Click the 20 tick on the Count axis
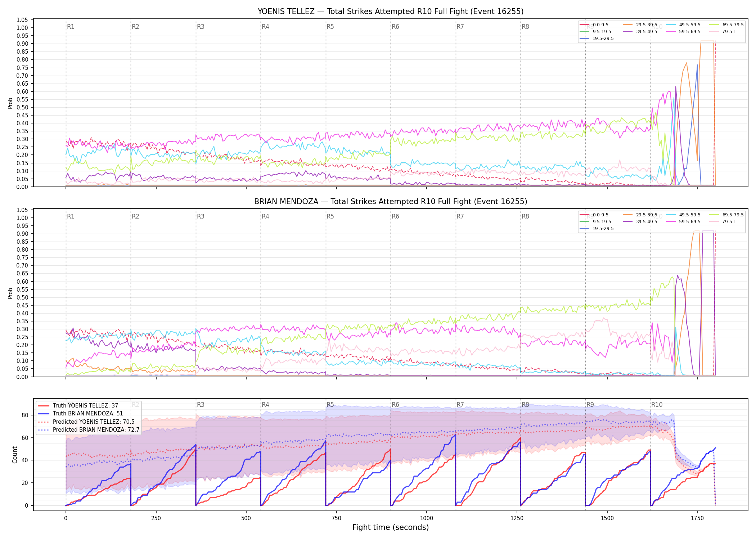Image resolution: width=756 pixels, height=540 pixels. click(25, 483)
